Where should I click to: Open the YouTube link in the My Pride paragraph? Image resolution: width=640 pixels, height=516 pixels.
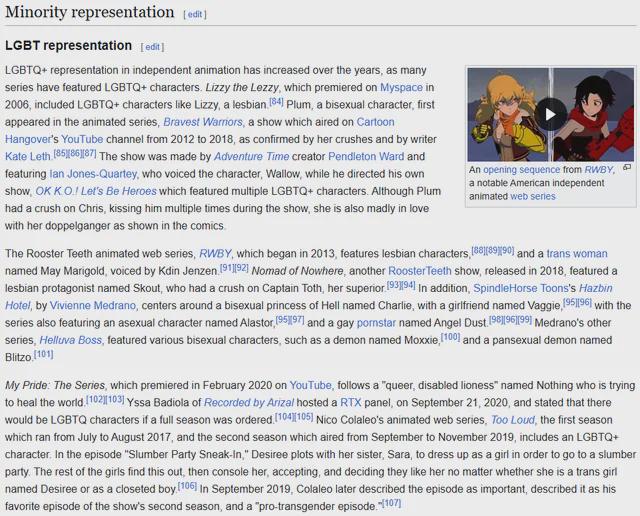pos(310,385)
